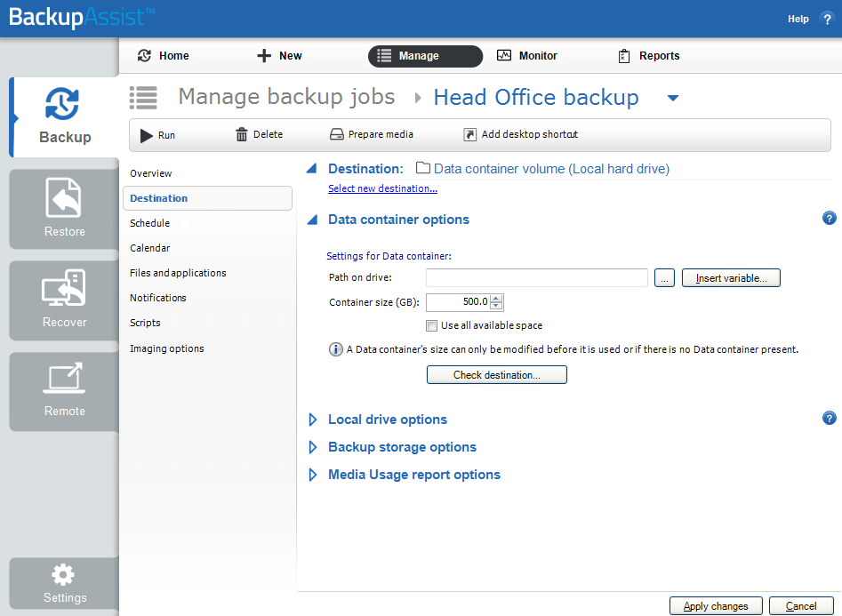Click the Manage backup jobs breadcrumb
Image resolution: width=842 pixels, height=616 pixels.
(x=287, y=97)
